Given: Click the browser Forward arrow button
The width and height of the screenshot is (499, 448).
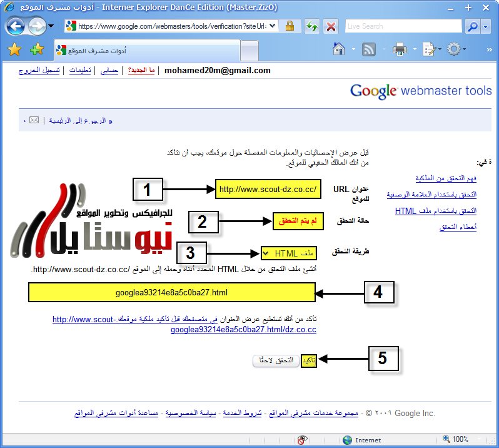Looking at the screenshot, I should [x=38, y=26].
